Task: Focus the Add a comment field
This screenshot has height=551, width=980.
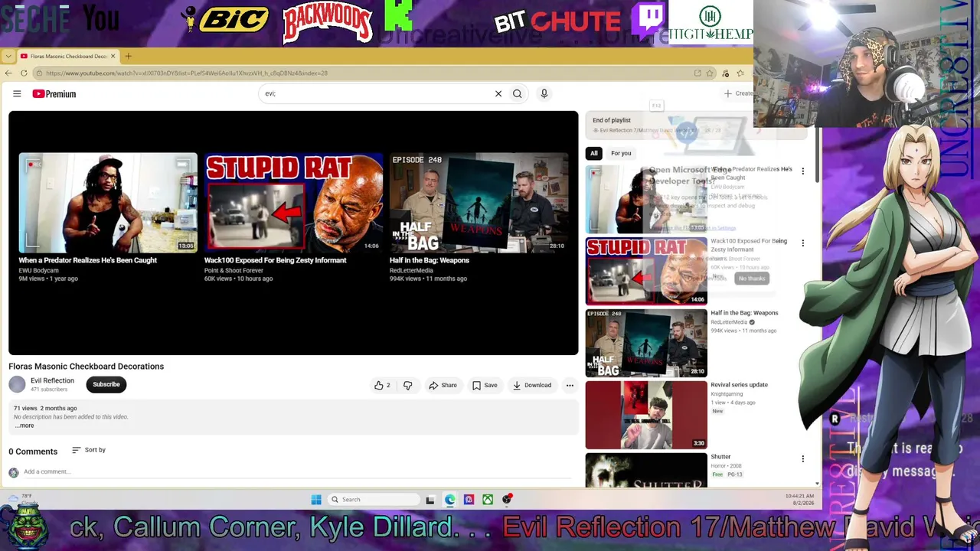Action: pos(298,472)
